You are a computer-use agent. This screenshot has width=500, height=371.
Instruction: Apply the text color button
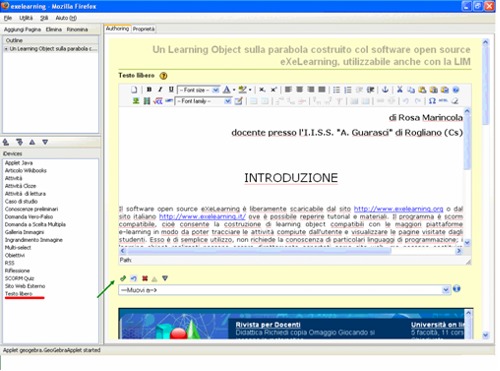click(226, 90)
